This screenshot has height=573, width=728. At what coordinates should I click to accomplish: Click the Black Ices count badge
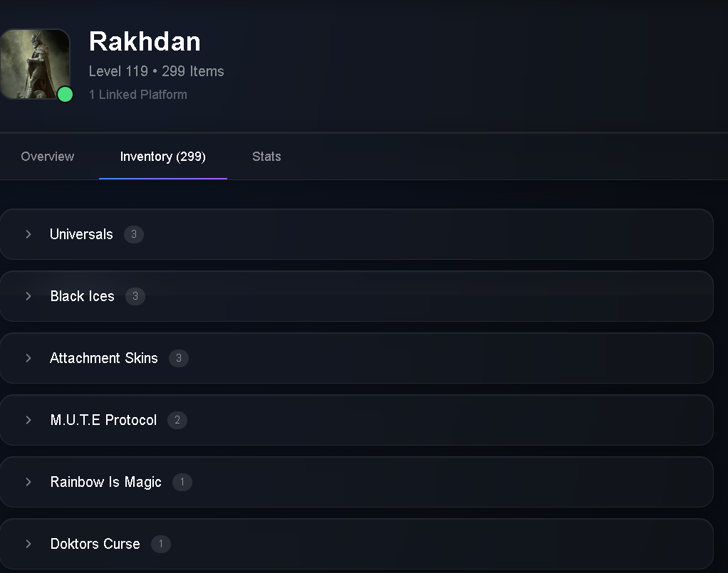tap(135, 296)
